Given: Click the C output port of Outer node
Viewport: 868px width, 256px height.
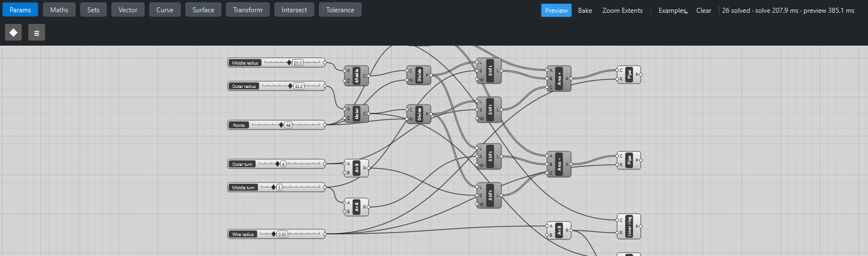Looking at the screenshot, I should [x=369, y=114].
